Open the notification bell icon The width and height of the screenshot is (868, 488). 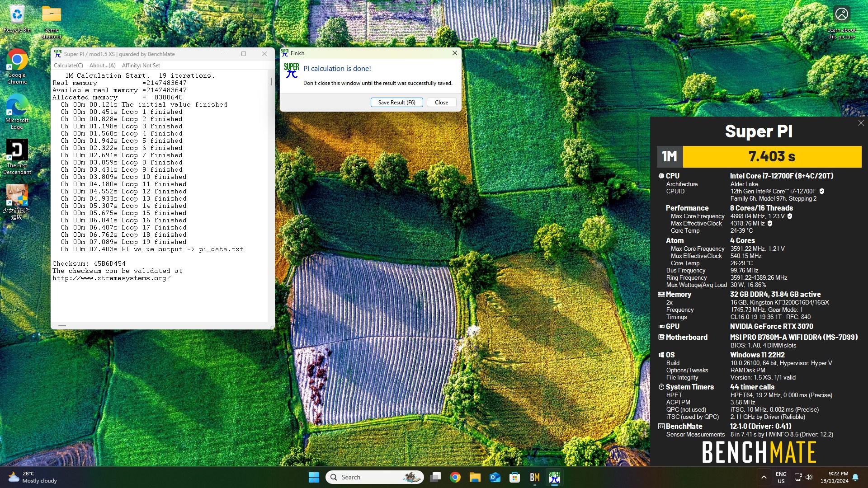pyautogui.click(x=855, y=477)
